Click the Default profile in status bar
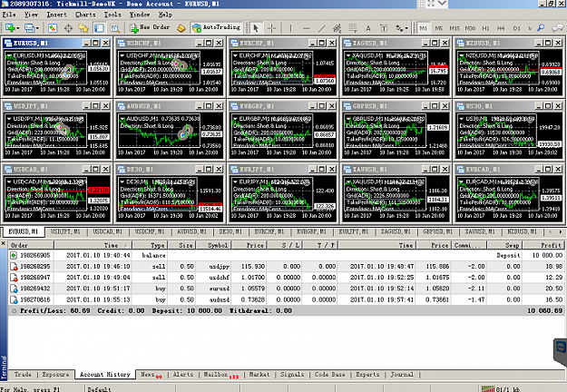The image size is (567, 392). 99,389
